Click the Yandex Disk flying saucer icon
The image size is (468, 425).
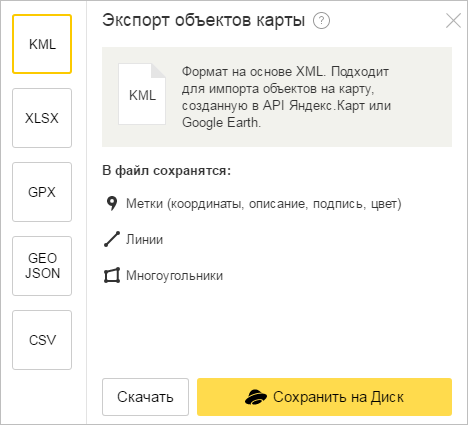click(x=256, y=397)
